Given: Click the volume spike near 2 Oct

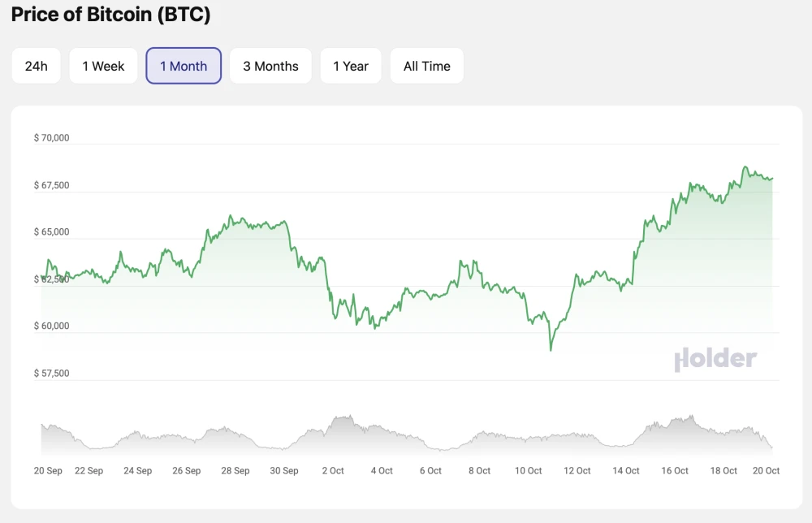Looking at the screenshot, I should click(x=350, y=416).
